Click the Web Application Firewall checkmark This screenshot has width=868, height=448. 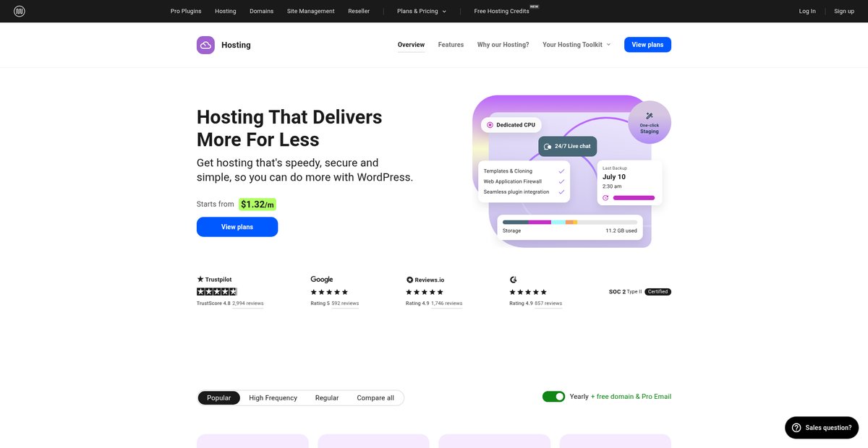coord(561,181)
